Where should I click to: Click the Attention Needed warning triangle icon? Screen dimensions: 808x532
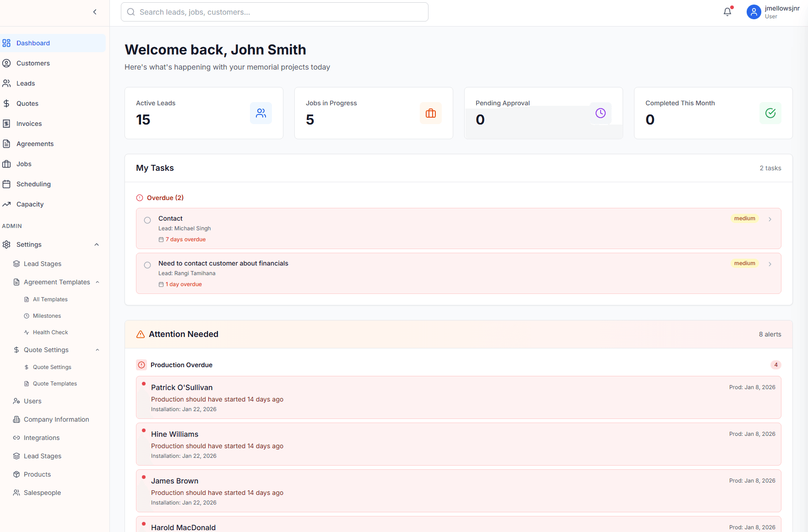(x=141, y=334)
